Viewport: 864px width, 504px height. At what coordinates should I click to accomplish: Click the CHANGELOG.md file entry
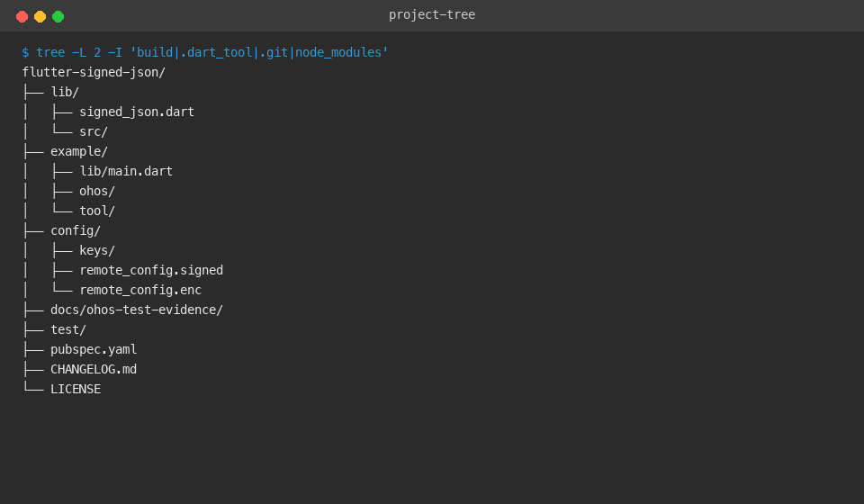coord(94,370)
